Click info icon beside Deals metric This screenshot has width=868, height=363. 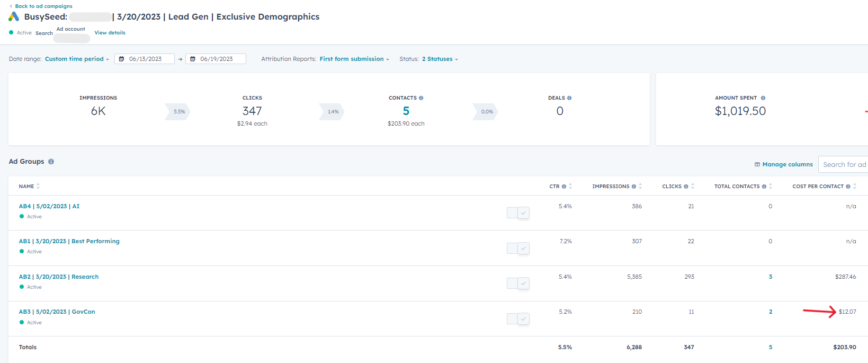(x=569, y=98)
